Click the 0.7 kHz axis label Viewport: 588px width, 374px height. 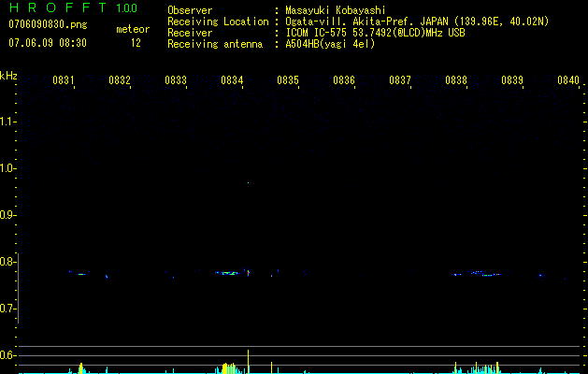point(7,309)
